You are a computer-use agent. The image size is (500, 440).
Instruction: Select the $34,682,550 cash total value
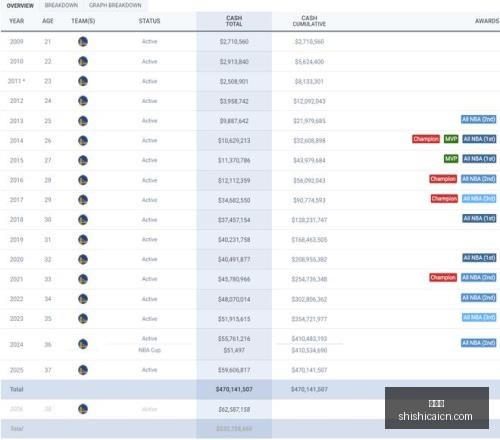[x=234, y=200]
